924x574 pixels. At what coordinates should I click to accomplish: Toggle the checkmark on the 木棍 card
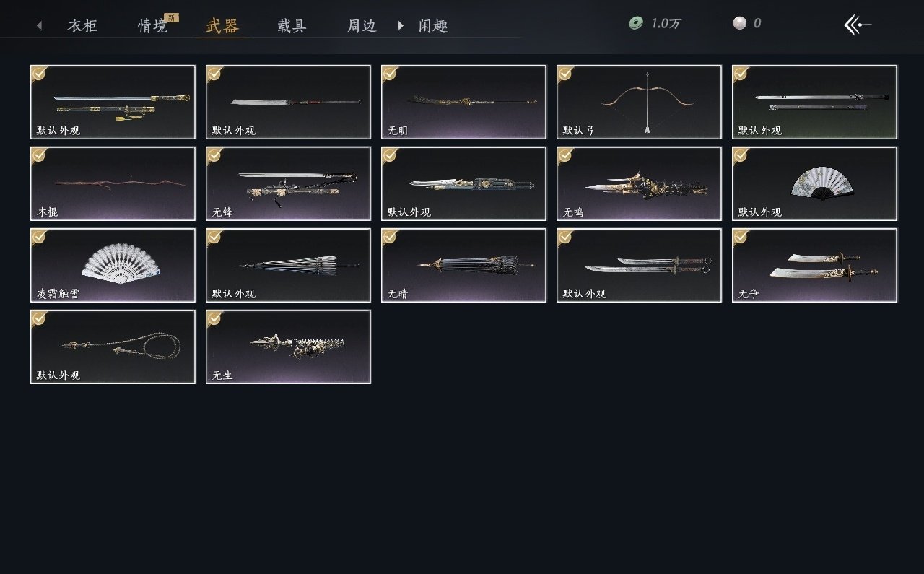(39, 155)
